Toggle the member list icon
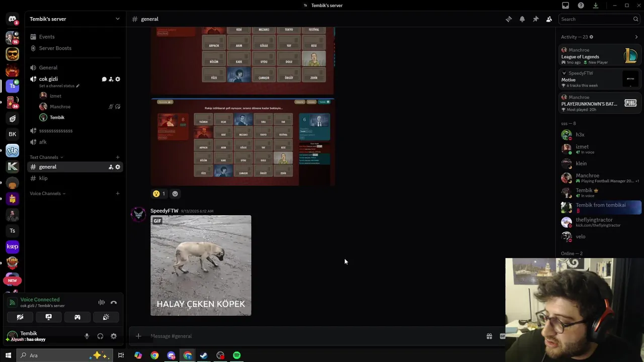 (x=549, y=19)
